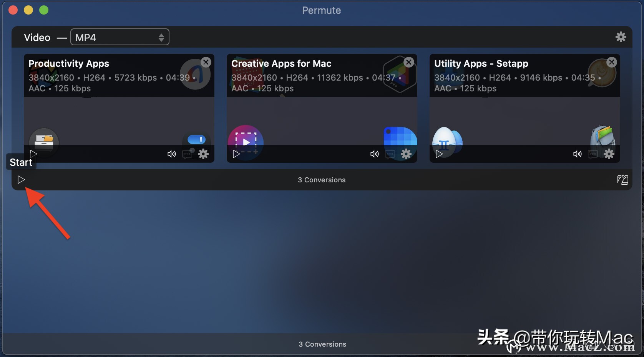The height and width of the screenshot is (357, 644).
Task: Start converting Creative Apps for Mac
Action: point(236,154)
